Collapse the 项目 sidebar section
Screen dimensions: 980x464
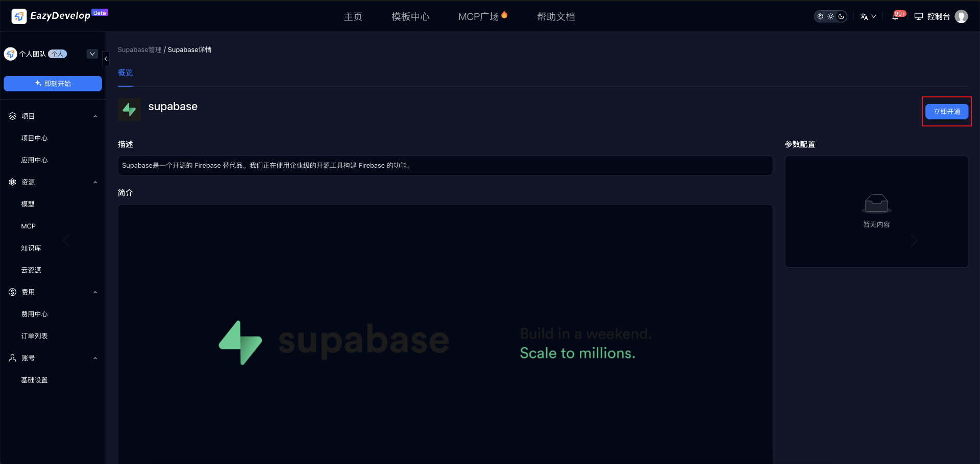coord(95,116)
